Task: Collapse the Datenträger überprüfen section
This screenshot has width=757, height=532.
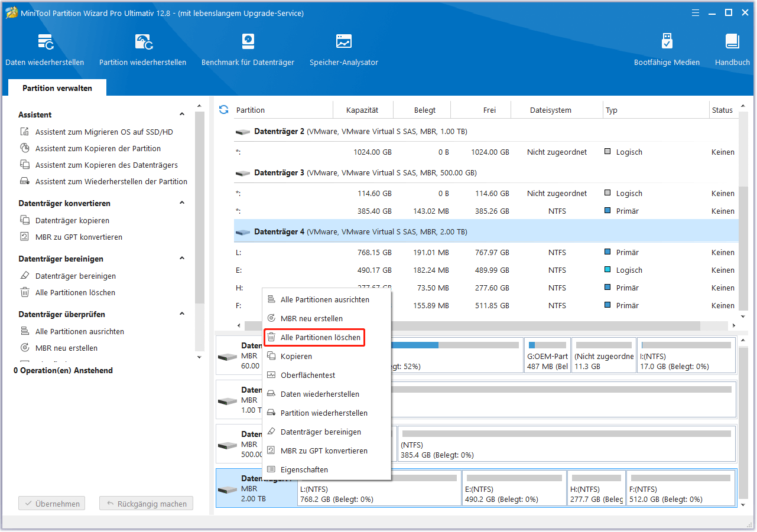Action: [182, 314]
